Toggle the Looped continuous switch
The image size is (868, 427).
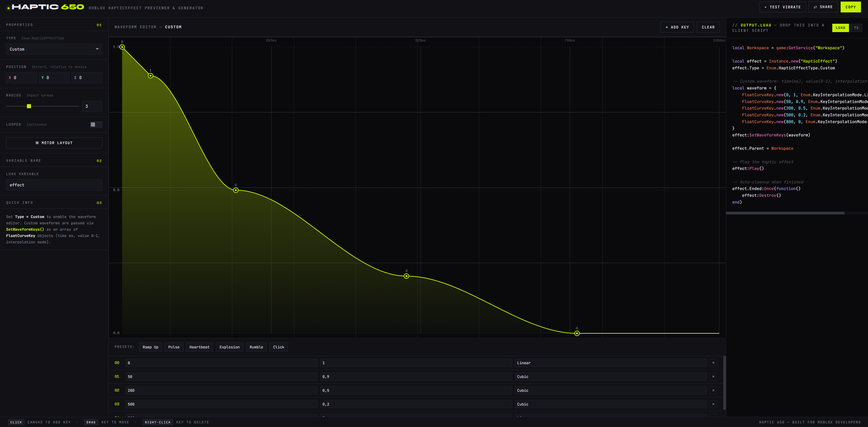96,124
